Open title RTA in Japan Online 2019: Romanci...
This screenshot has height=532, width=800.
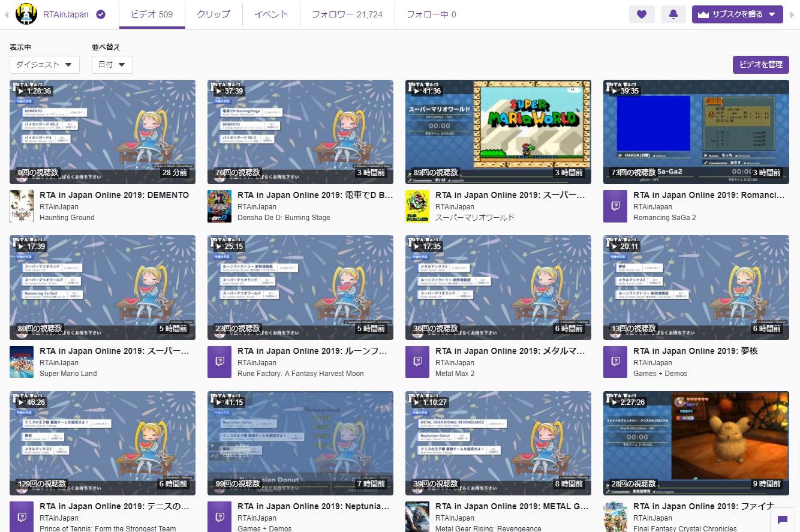[x=709, y=195]
